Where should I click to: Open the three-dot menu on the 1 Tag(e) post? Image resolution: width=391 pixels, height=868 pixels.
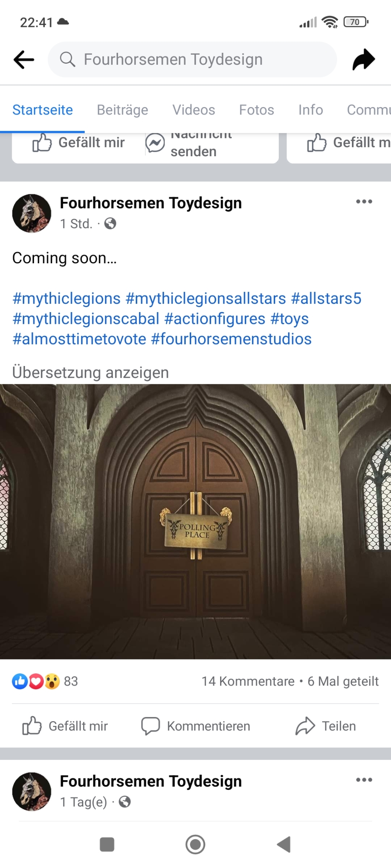(x=364, y=780)
